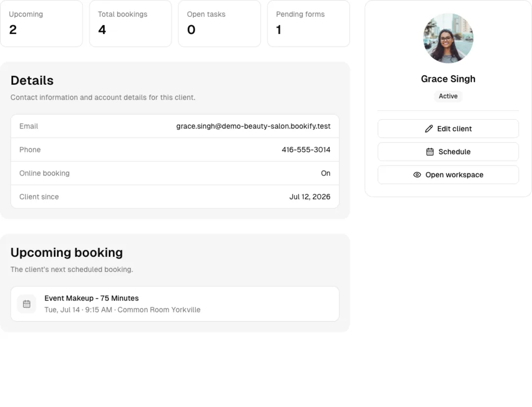This screenshot has height=407, width=532.
Task: Click the eye icon on Open workspace
Action: coord(417,175)
